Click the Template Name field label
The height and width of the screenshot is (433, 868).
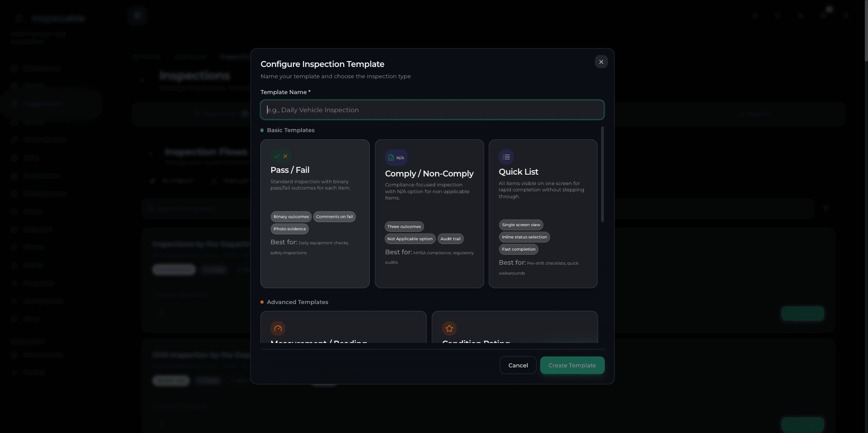click(x=285, y=92)
